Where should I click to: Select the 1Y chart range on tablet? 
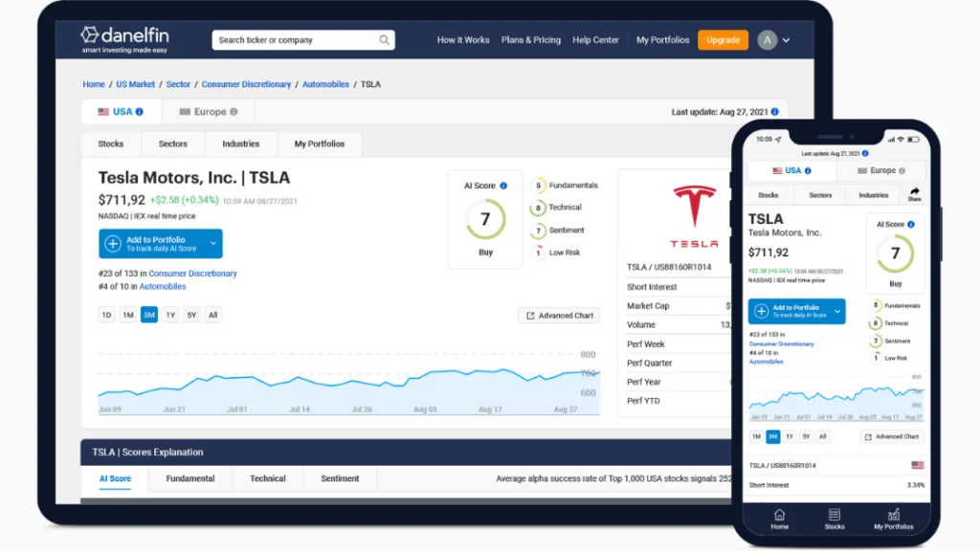170,315
